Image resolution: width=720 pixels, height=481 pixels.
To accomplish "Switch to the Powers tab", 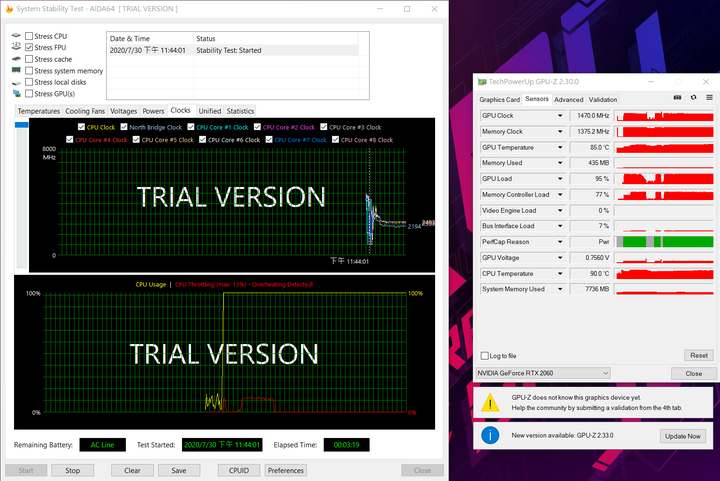I will 153,111.
